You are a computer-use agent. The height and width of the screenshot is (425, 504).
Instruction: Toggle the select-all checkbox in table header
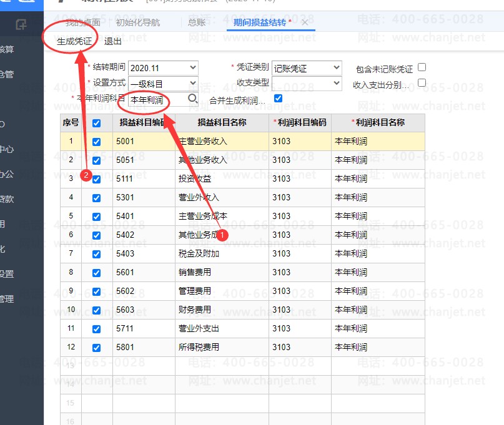coord(96,123)
